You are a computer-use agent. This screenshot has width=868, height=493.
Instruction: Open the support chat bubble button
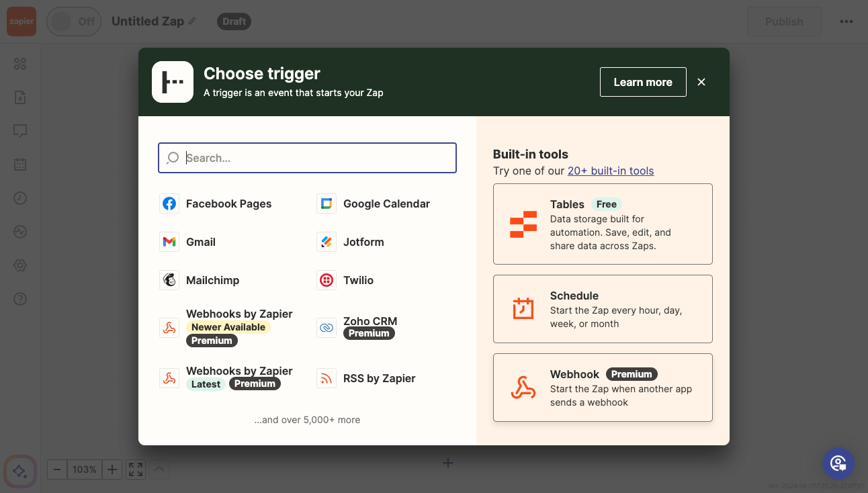coord(838,463)
